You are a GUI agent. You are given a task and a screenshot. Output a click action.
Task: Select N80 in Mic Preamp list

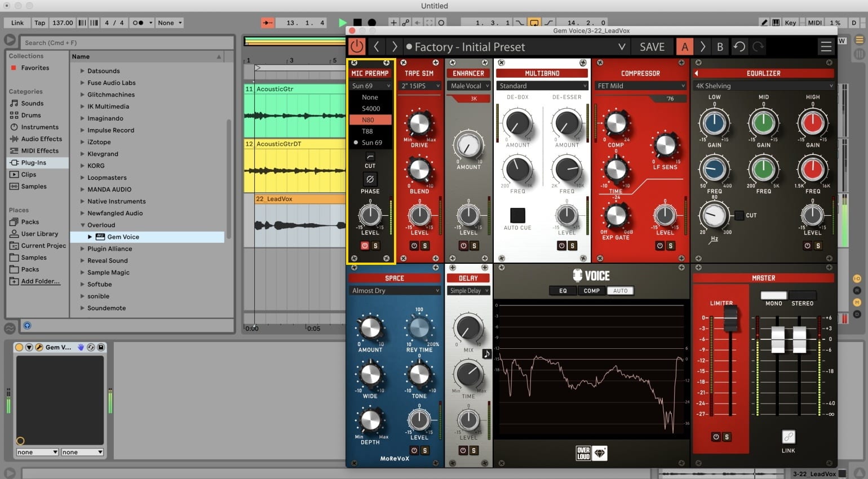pos(370,119)
